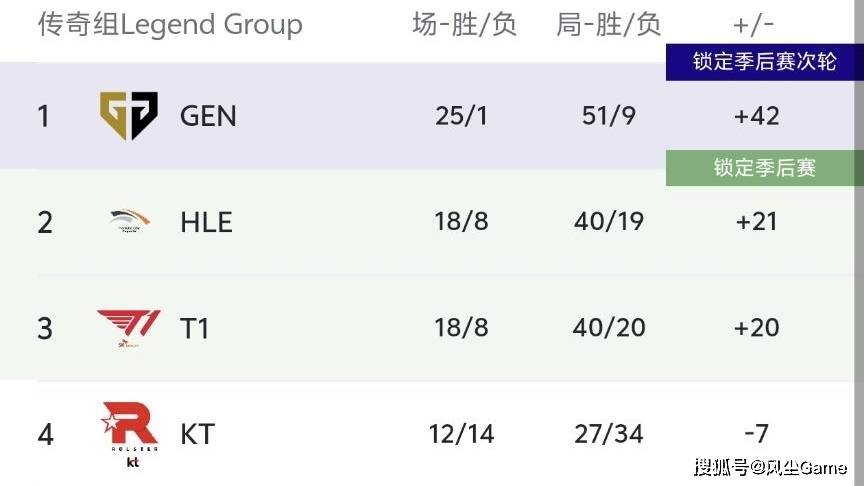Screen dimensions: 864x486
Task: Click the GEN team logo
Action: point(129,115)
